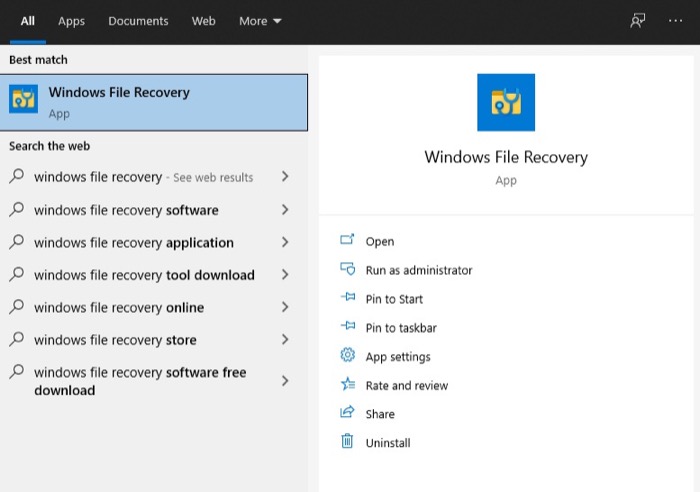Select 'windows file recovery online' suggestion
This screenshot has height=492, width=700.
tap(154, 308)
